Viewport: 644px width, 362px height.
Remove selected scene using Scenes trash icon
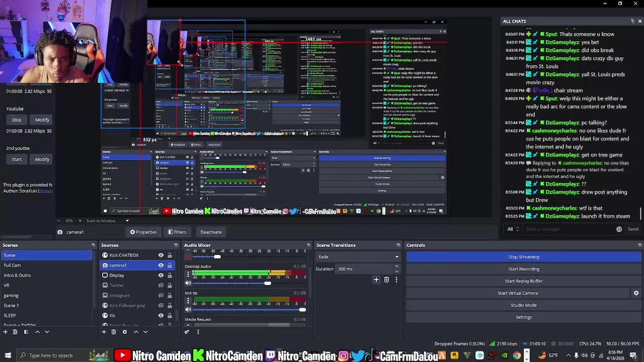point(15,332)
